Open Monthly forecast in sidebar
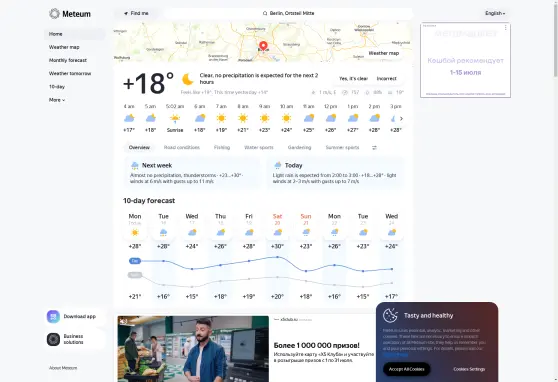 pyautogui.click(x=68, y=60)
